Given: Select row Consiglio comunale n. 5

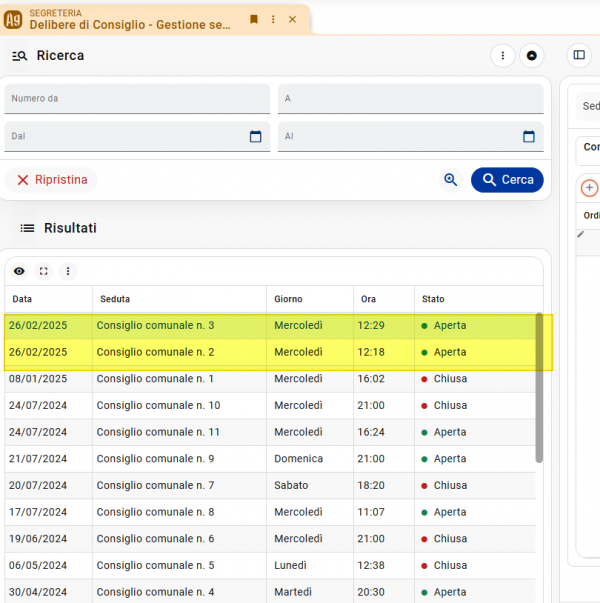Looking at the screenshot, I should [x=270, y=566].
